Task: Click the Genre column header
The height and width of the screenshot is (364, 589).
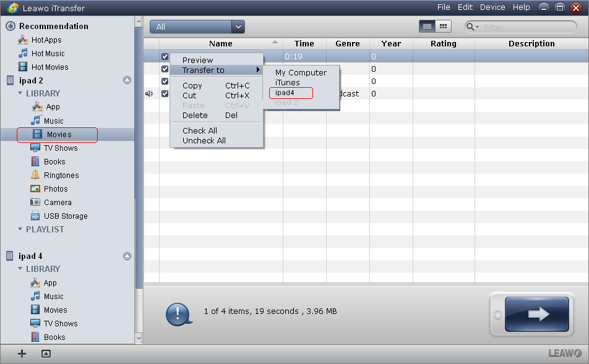Action: (348, 43)
